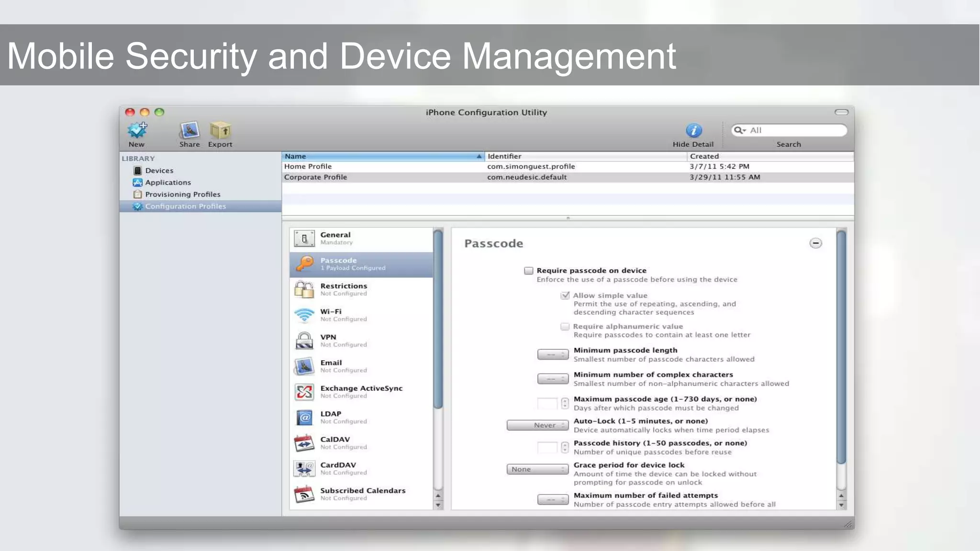Click the Passcode pane scrollbar thumb
The image size is (980, 551).
(x=841, y=347)
